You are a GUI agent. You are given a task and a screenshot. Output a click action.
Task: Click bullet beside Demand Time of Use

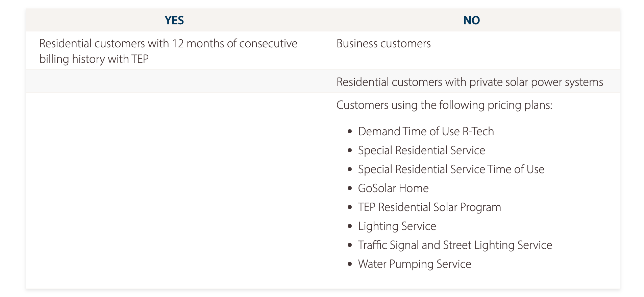[350, 131]
